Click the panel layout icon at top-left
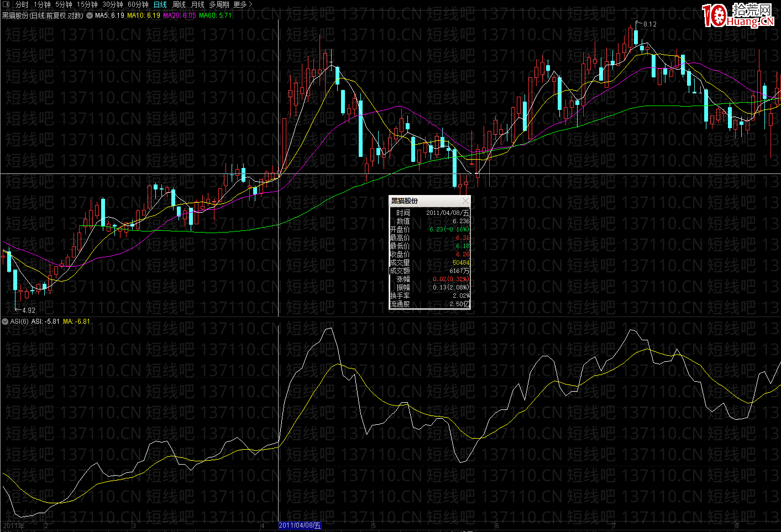Viewport: 781px width, 532px height. click(x=6, y=4)
